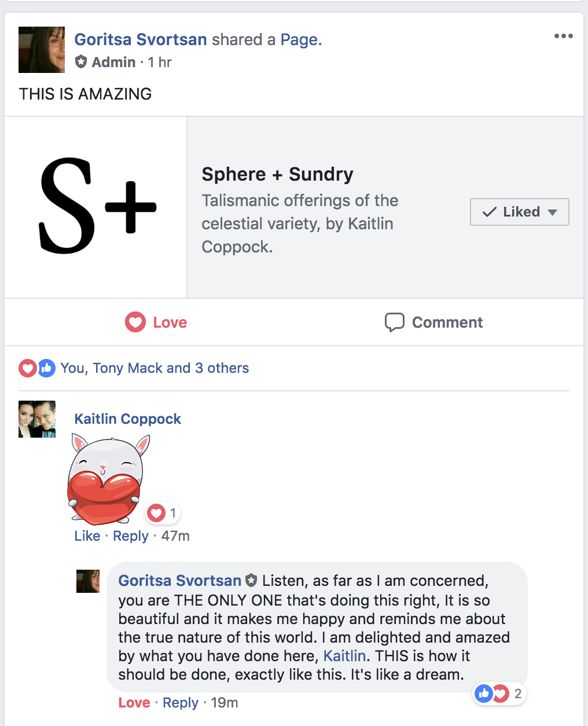The image size is (588, 726).
Task: Click the heart icon on the Love button
Action: coord(135,322)
